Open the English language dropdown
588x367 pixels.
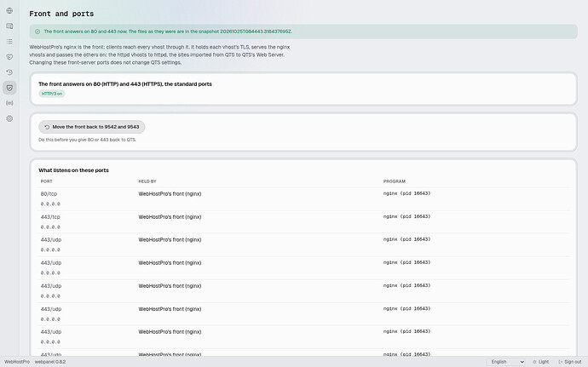tap(507, 362)
